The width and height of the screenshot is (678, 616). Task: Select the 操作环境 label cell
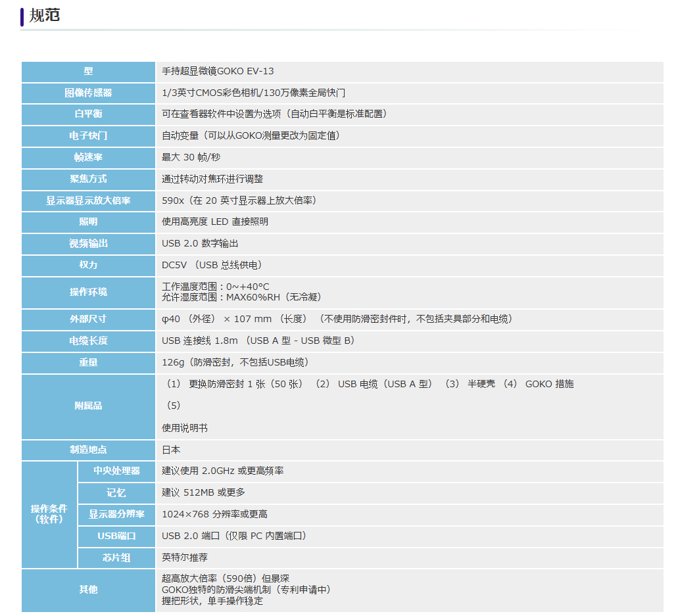click(x=88, y=293)
